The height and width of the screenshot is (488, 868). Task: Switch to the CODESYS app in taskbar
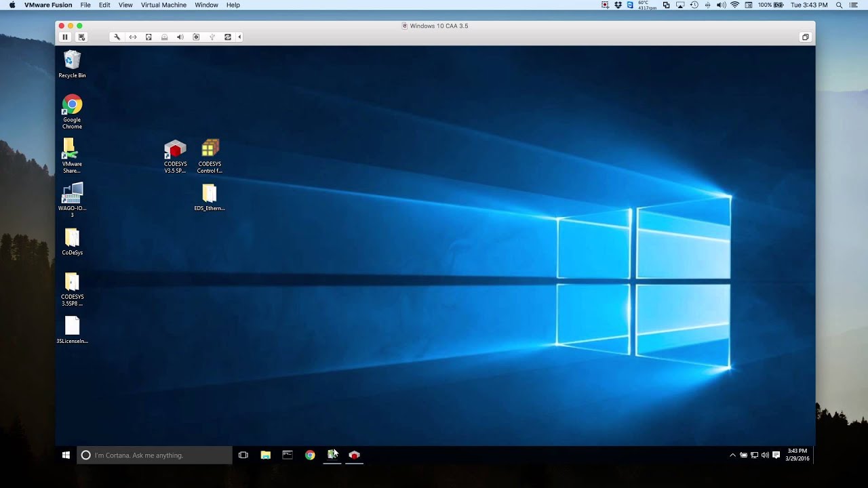[x=354, y=455]
